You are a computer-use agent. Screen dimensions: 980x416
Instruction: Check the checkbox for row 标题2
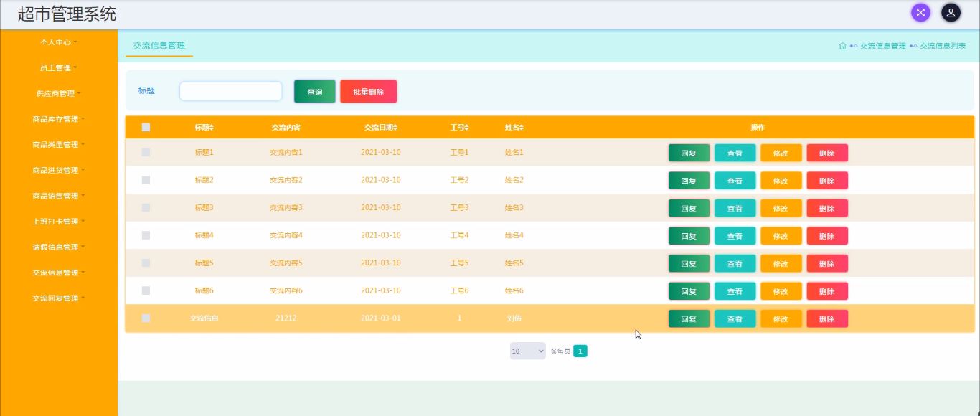pyautogui.click(x=146, y=180)
